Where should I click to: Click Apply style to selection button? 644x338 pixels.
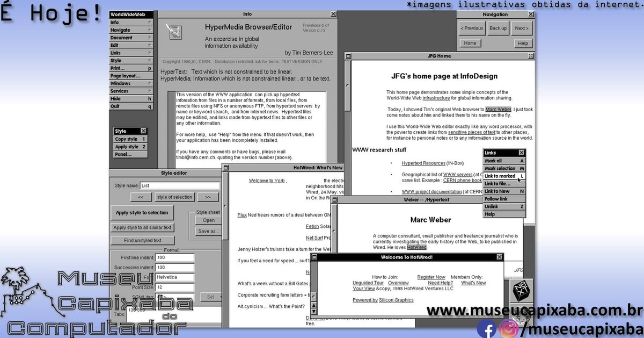pos(142,212)
